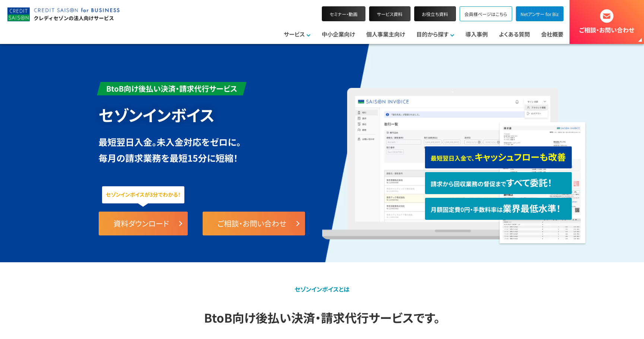Open the 中小企業向け menu item
The width and height of the screenshot is (644, 339).
[x=338, y=34]
